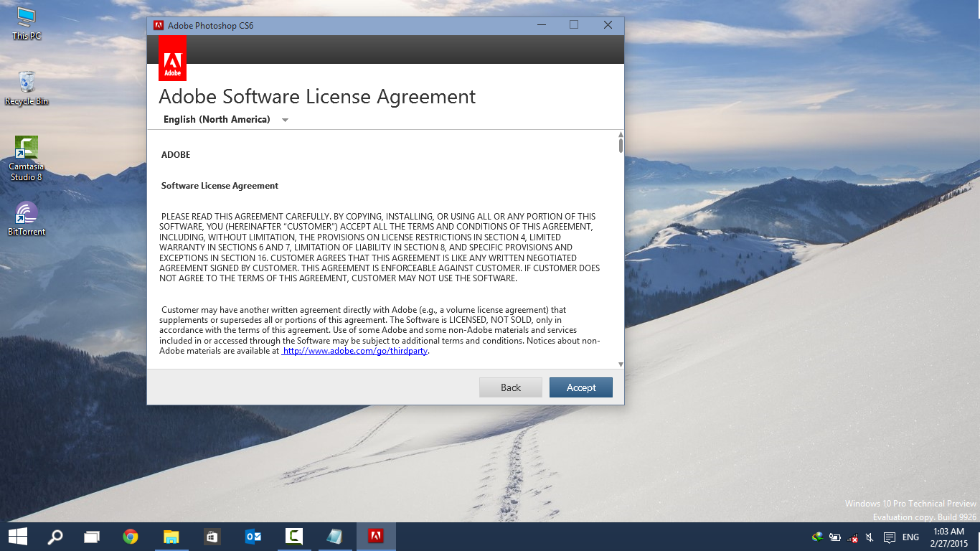Click the 'PLEASE READ THIS AGREEMENT CAREFULLY' paragraph
The height and width of the screenshot is (551, 980).
(380, 247)
